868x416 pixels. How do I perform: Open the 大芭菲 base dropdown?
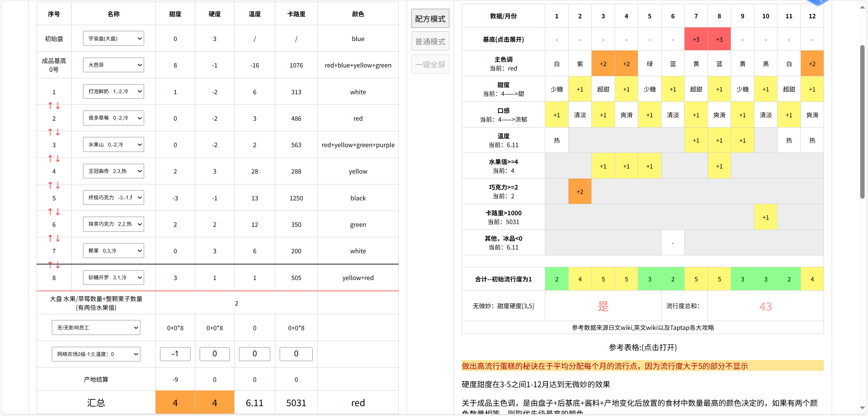click(114, 65)
